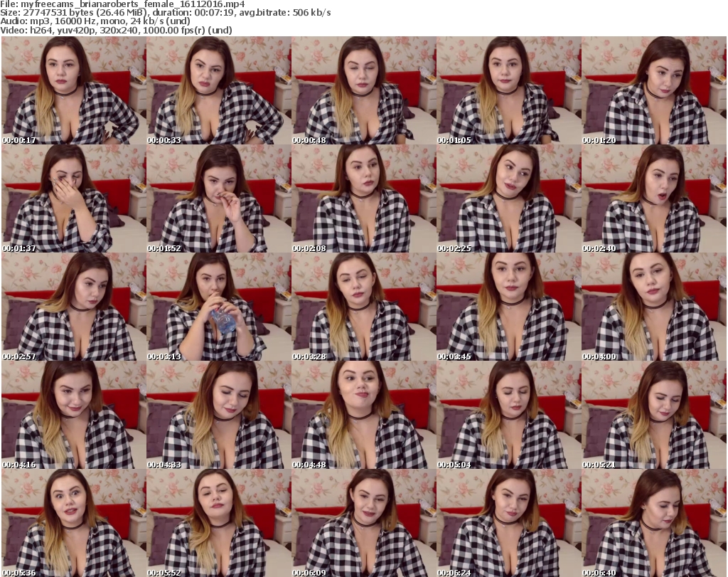Click the Size and duration info line
The height and width of the screenshot is (577, 728).
[165, 13]
